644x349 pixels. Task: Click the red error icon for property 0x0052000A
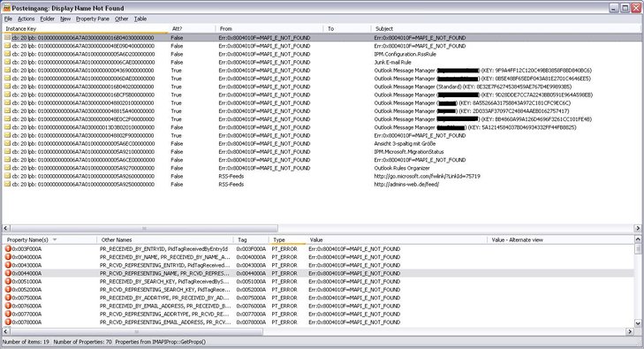(8, 290)
